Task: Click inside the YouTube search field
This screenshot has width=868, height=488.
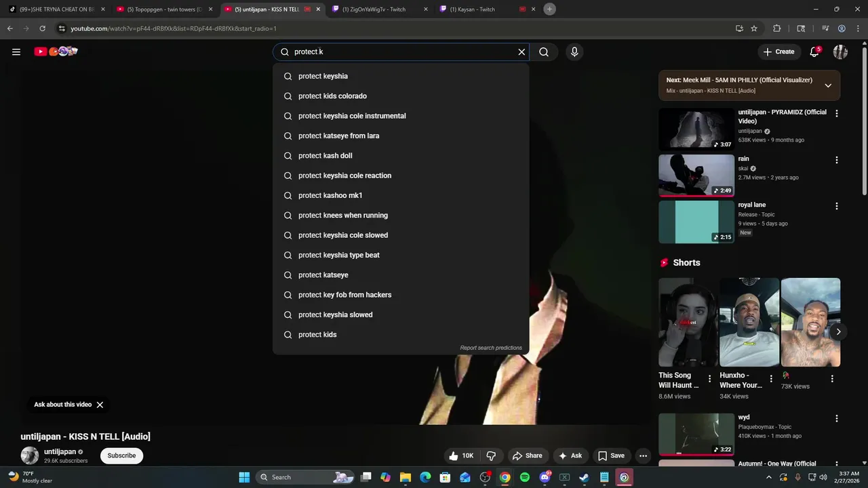Action: click(x=400, y=52)
